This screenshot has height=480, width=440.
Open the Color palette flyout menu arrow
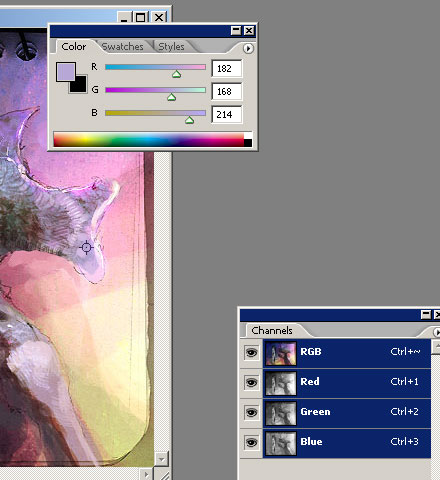point(248,49)
